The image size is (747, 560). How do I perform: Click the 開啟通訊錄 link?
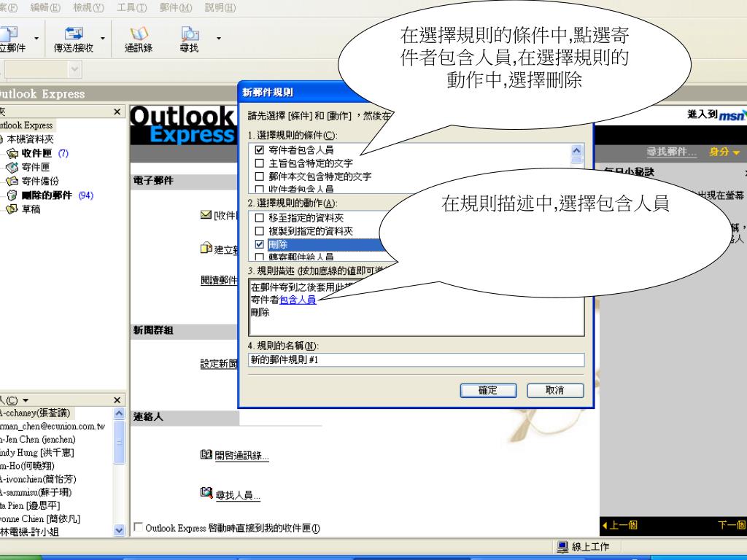241,456
